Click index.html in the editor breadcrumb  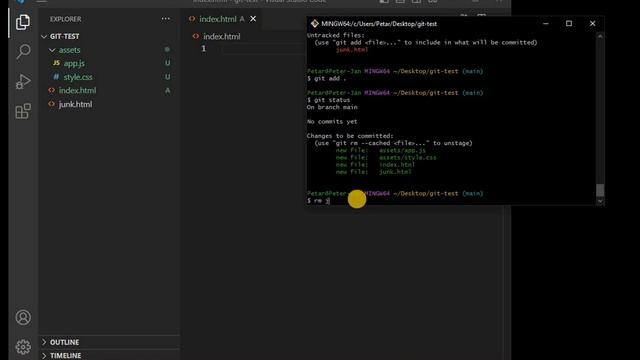(222, 36)
